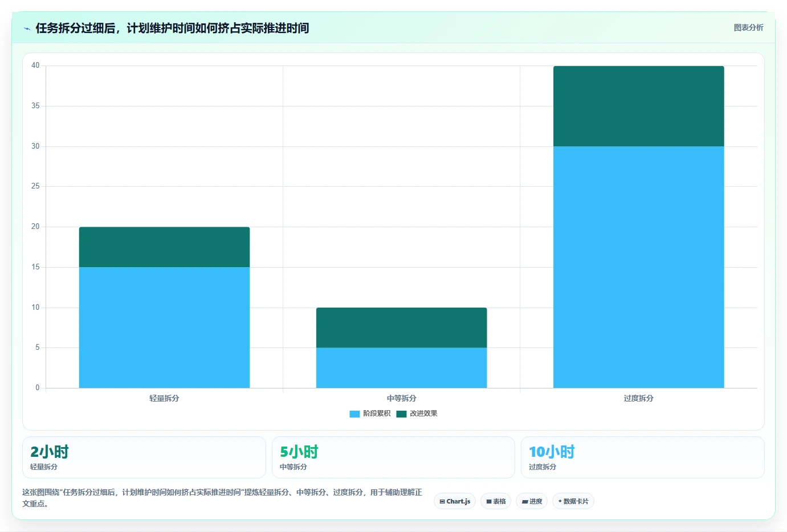
Task: Click the description paragraph below the cards
Action: point(222,498)
